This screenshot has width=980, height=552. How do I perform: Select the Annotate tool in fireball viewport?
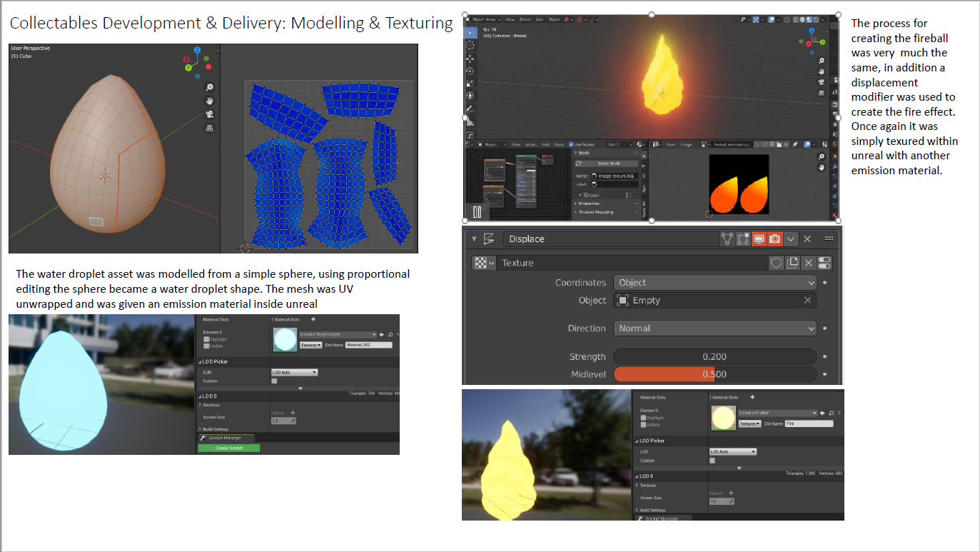pyautogui.click(x=470, y=109)
